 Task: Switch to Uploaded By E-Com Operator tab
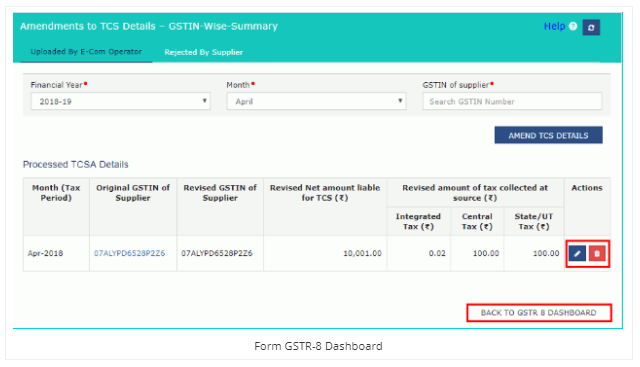click(x=86, y=52)
